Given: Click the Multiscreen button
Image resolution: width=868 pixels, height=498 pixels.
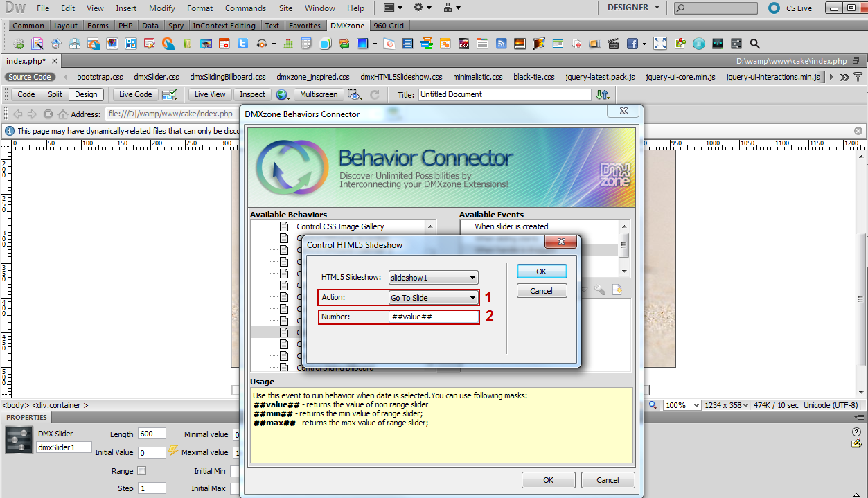Looking at the screenshot, I should click(319, 94).
